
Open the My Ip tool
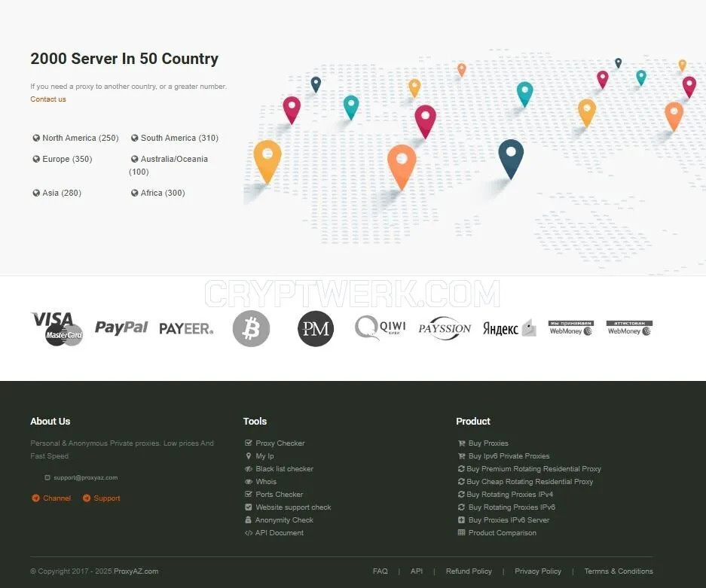click(264, 456)
